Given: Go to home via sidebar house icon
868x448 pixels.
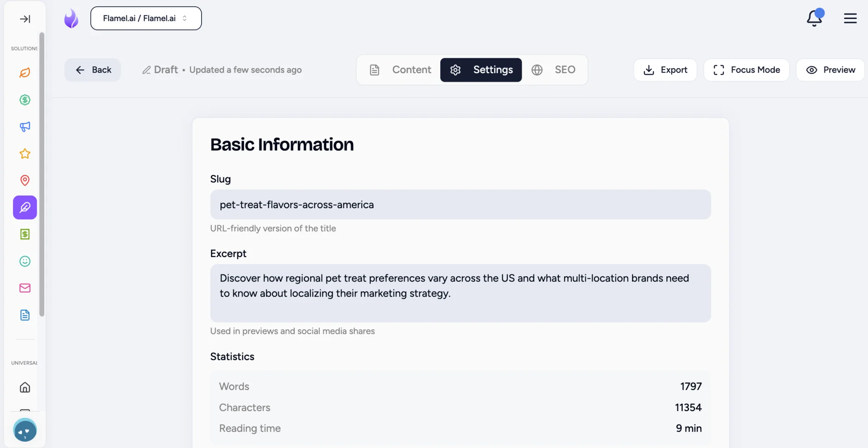Looking at the screenshot, I should pos(25,387).
